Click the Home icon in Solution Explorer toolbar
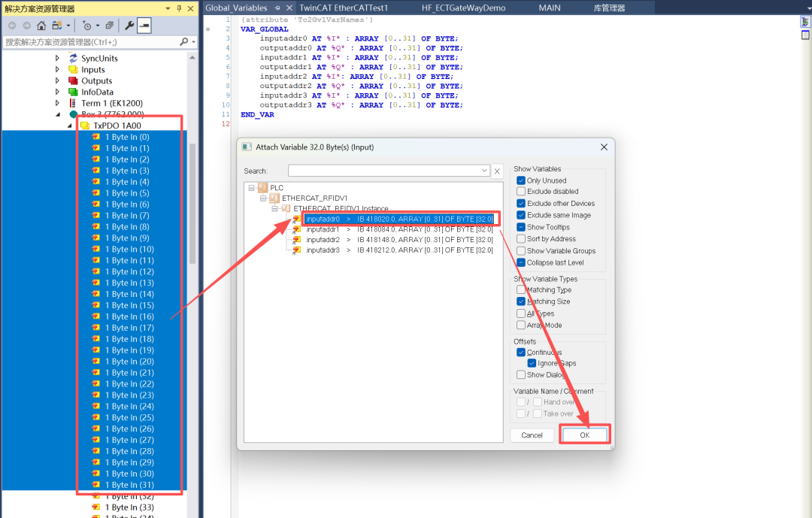Image resolution: width=812 pixels, height=518 pixels. (41, 26)
